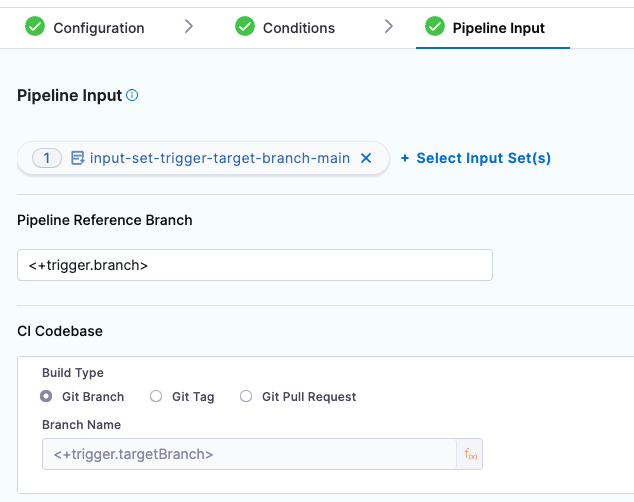Click the green checkmark beside Configuration
The width and height of the screenshot is (634, 502).
(x=35, y=27)
